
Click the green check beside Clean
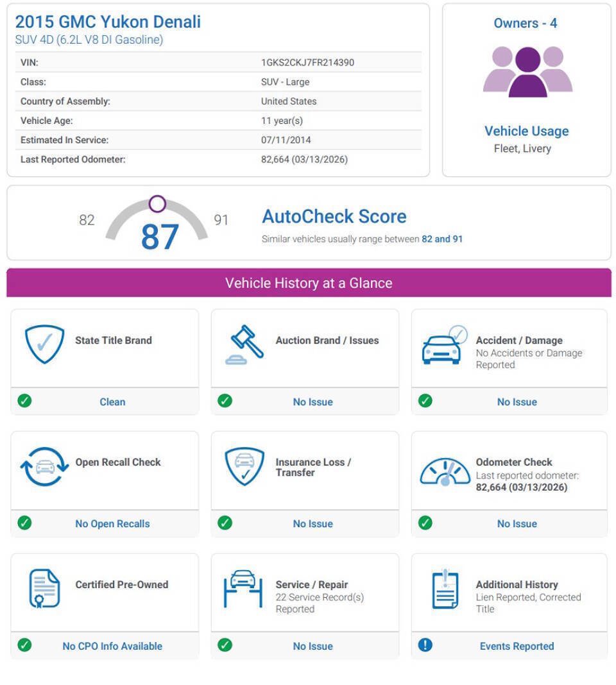[x=24, y=401]
